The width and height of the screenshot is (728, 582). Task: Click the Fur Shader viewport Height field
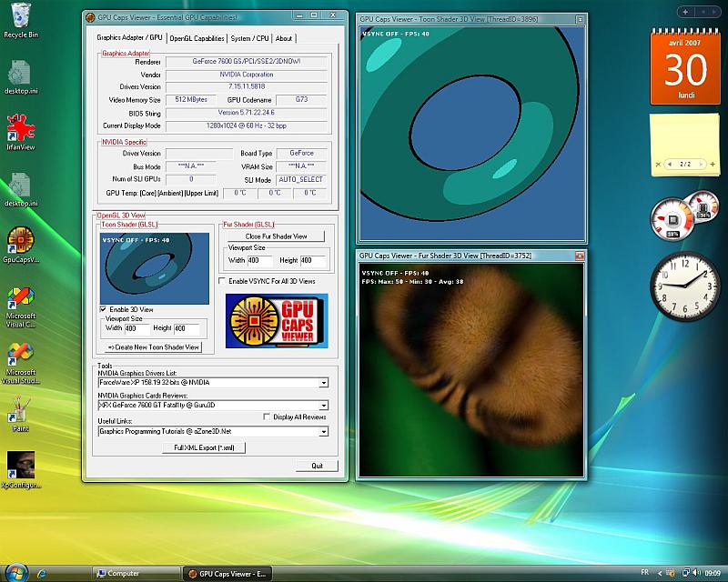pyautogui.click(x=313, y=260)
